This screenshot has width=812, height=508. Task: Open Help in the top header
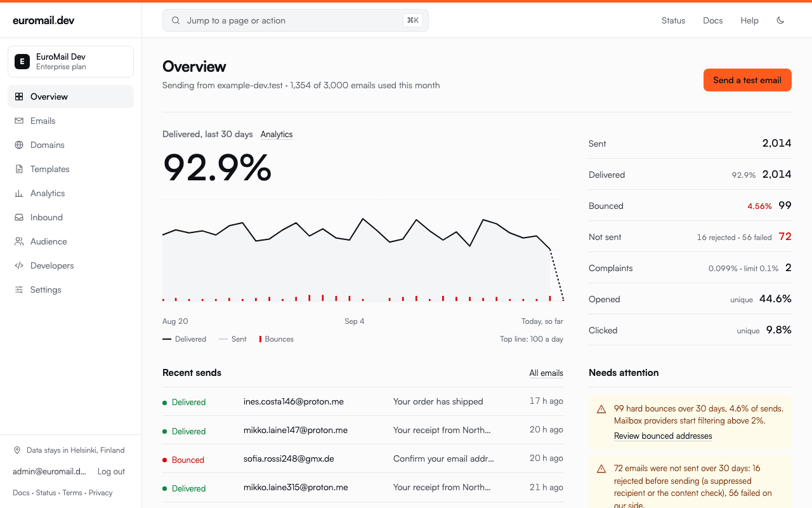[749, 20]
